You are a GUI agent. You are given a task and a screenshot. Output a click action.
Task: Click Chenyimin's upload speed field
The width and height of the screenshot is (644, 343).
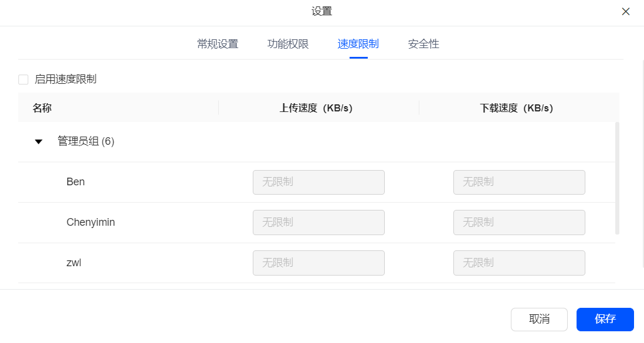click(318, 222)
